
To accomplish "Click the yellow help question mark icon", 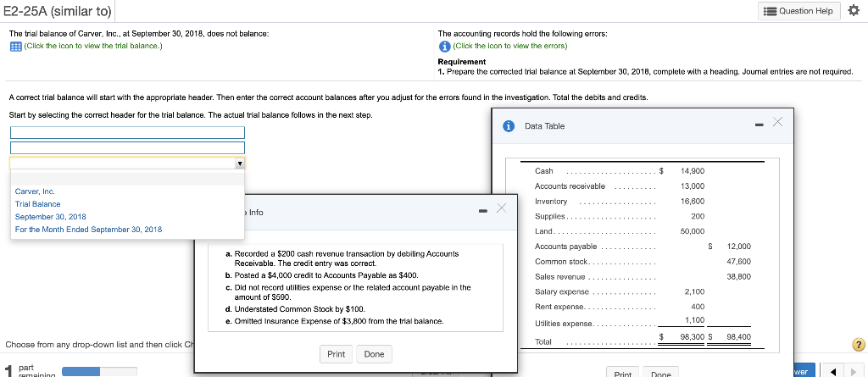I will 859,344.
